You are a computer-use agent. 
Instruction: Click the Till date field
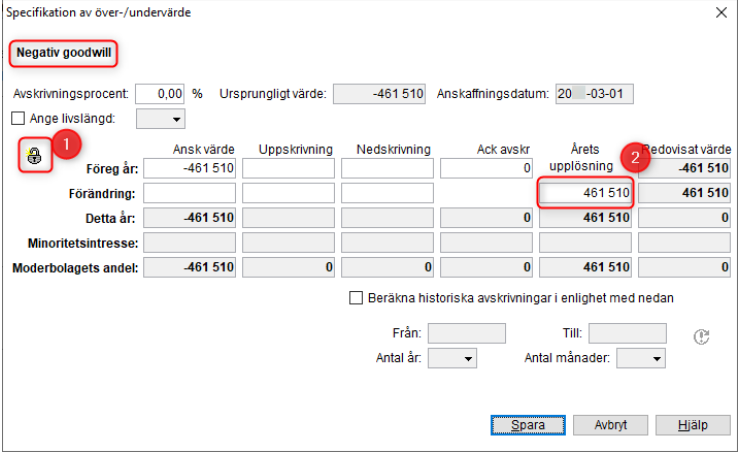(x=627, y=333)
